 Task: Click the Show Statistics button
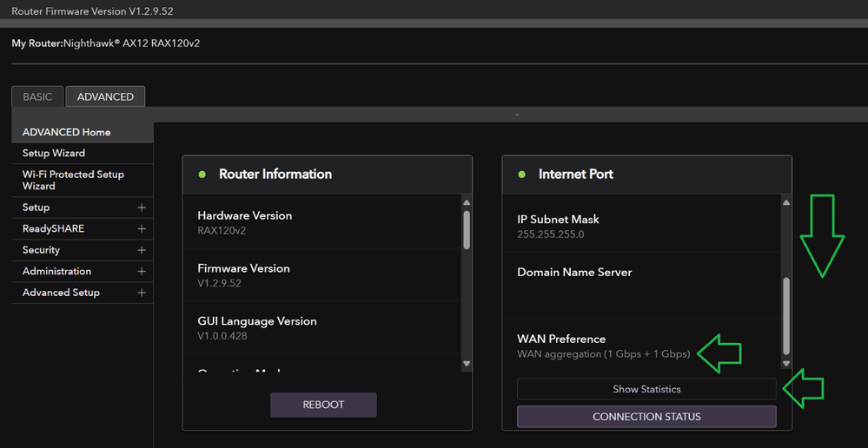(646, 389)
